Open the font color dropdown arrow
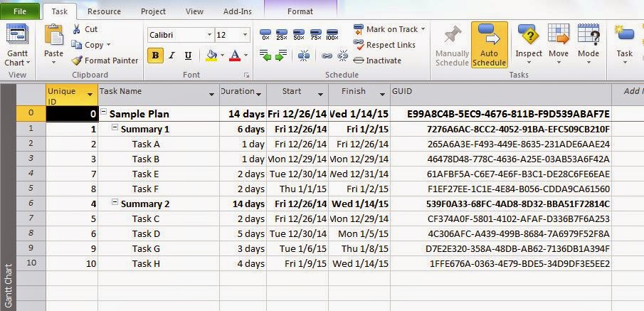The image size is (644, 311). pyautogui.click(x=246, y=56)
